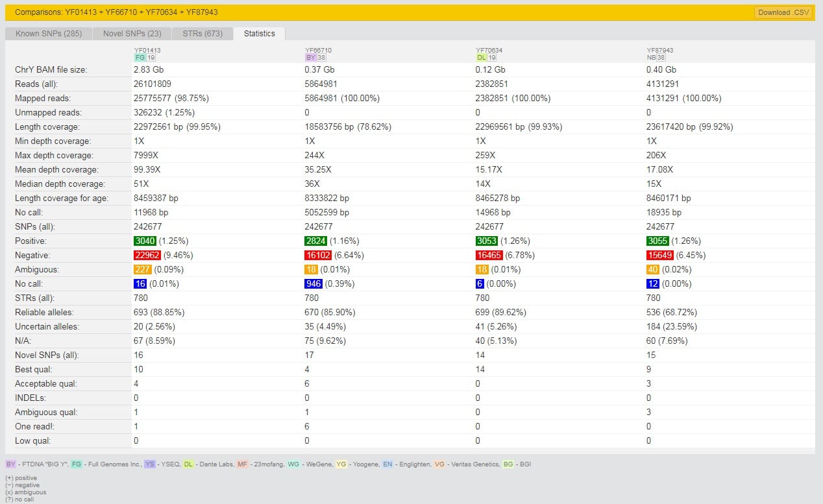Image resolution: width=823 pixels, height=504 pixels.
Task: Click blue No call count 946
Action: (x=313, y=284)
